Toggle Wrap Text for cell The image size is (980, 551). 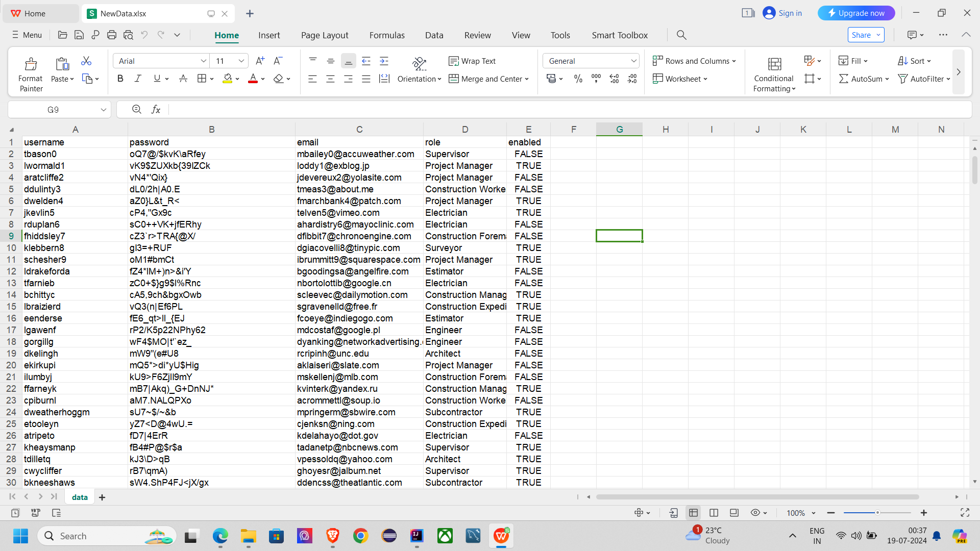pyautogui.click(x=472, y=61)
